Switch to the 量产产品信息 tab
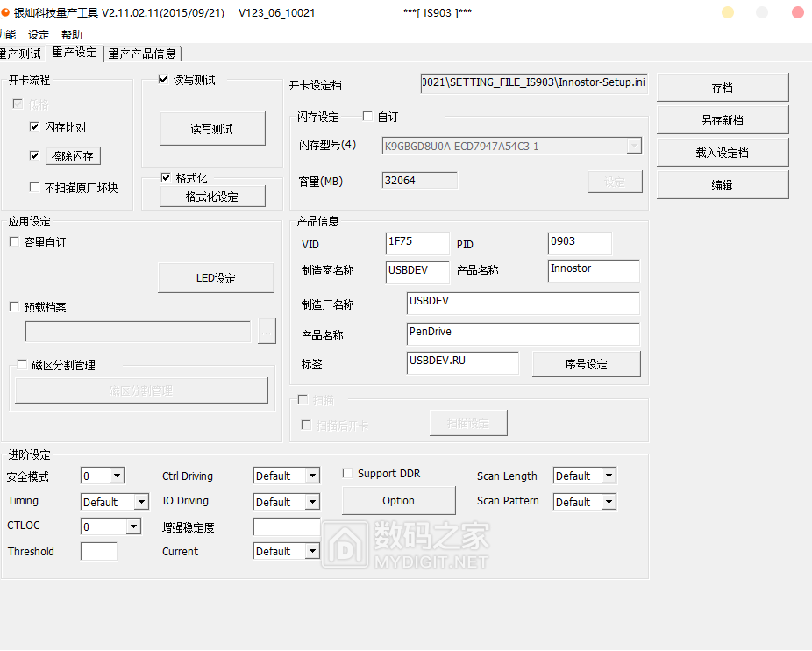The height and width of the screenshot is (651, 812). coord(141,53)
